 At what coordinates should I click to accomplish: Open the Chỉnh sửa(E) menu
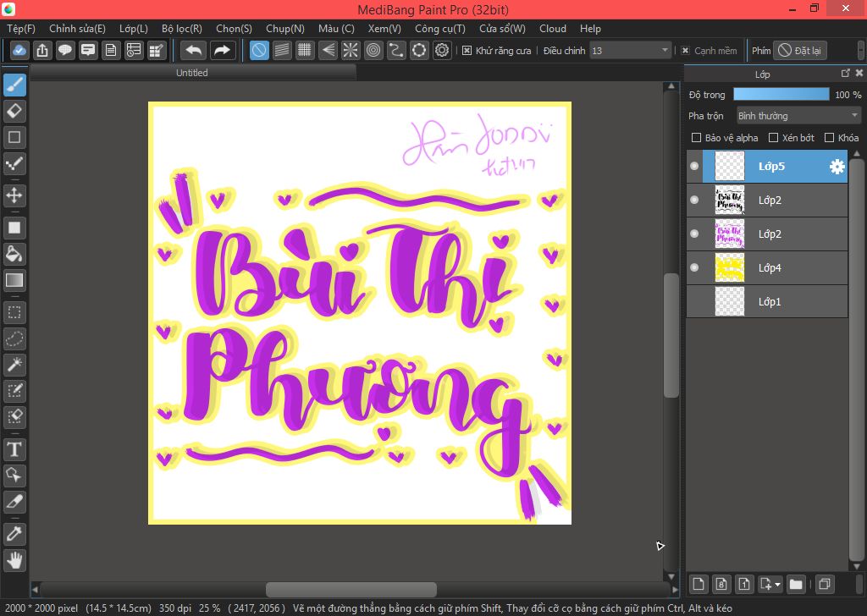click(x=77, y=29)
